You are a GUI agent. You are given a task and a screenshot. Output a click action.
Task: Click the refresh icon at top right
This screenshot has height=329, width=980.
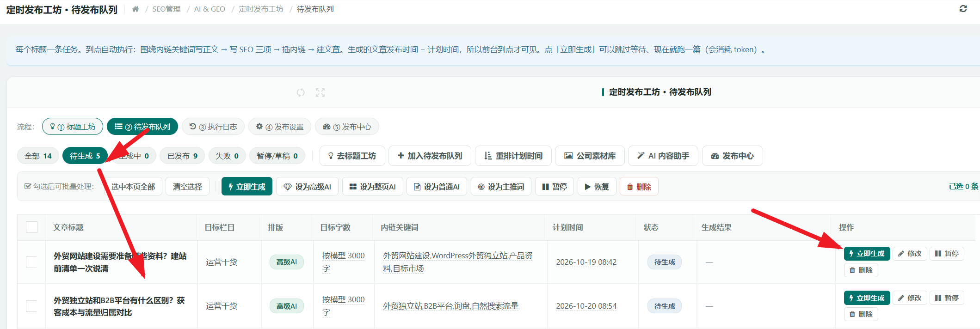[x=963, y=9]
